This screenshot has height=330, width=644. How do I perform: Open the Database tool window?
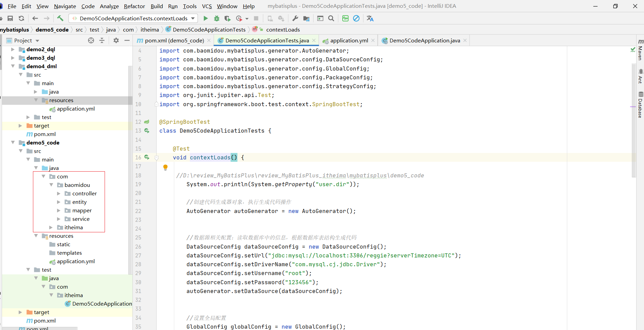tap(640, 105)
